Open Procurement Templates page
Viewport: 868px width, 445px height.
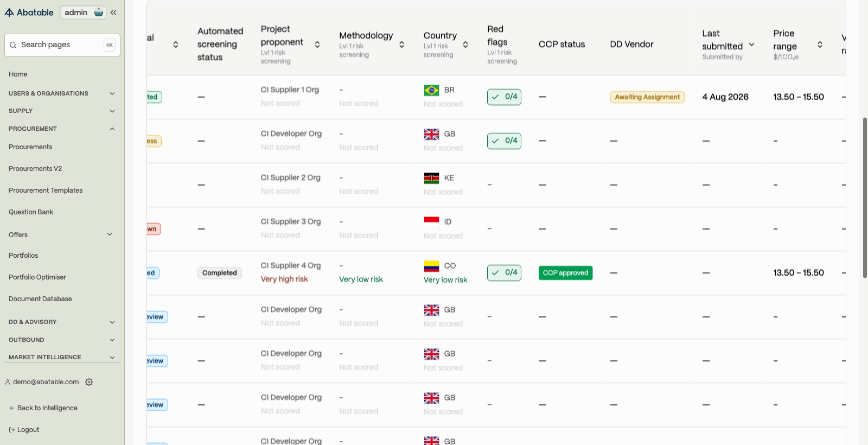pos(46,190)
